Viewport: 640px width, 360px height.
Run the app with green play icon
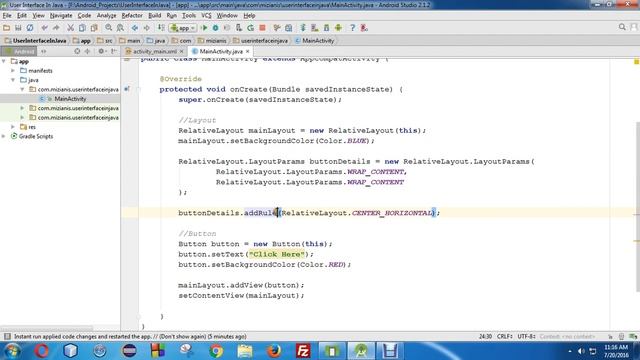click(x=204, y=28)
